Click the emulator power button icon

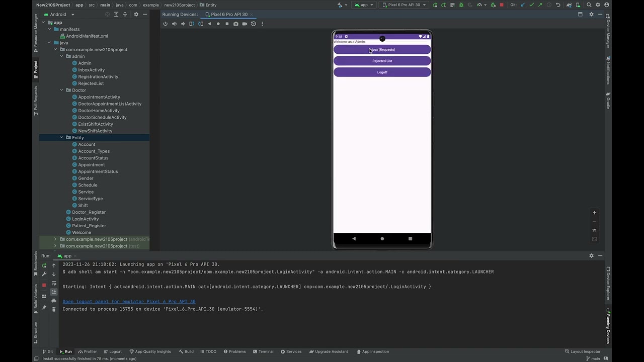click(165, 24)
